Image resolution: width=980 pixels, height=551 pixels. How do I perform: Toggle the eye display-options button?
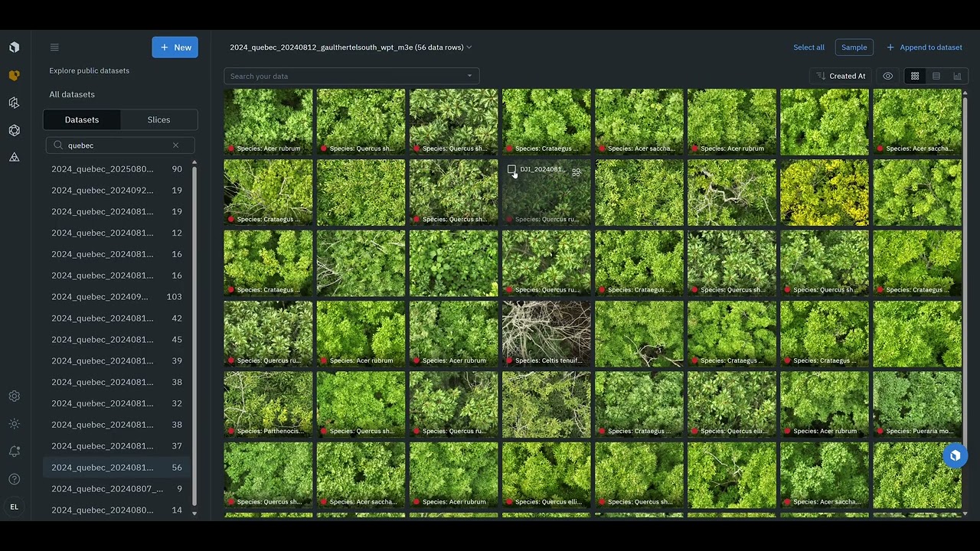pyautogui.click(x=887, y=76)
